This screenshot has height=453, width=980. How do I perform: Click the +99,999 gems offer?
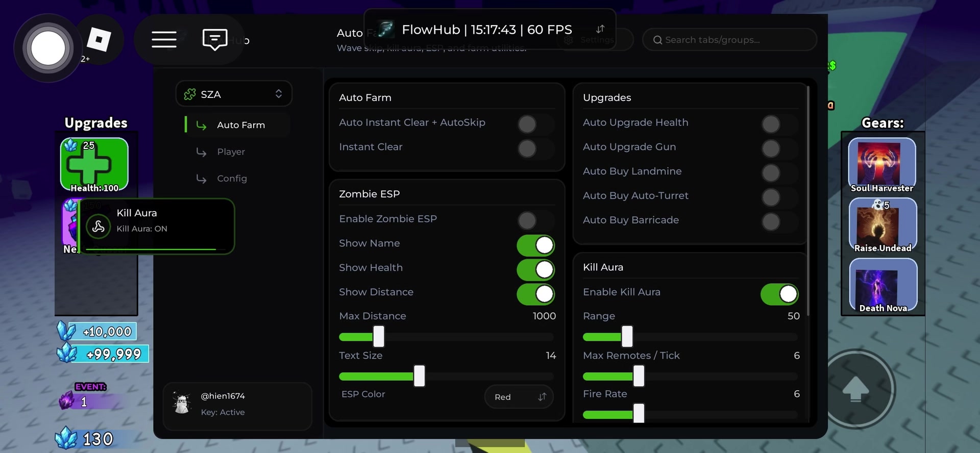(x=103, y=354)
